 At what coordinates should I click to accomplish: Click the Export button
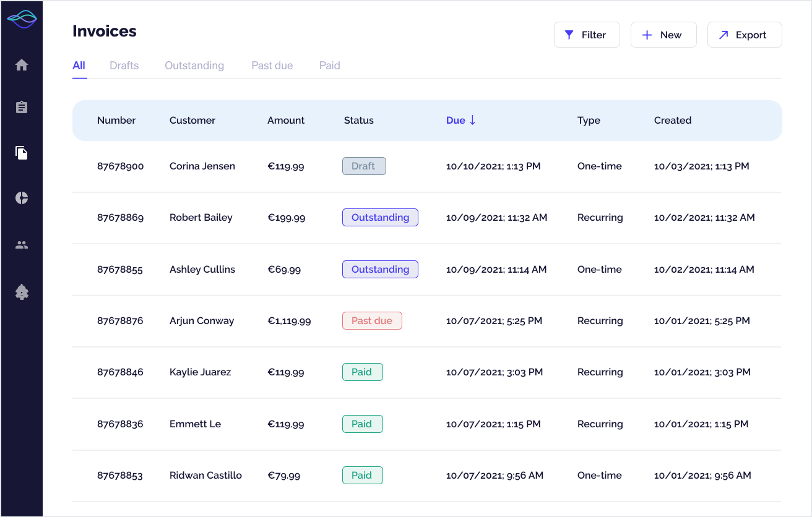tap(744, 35)
